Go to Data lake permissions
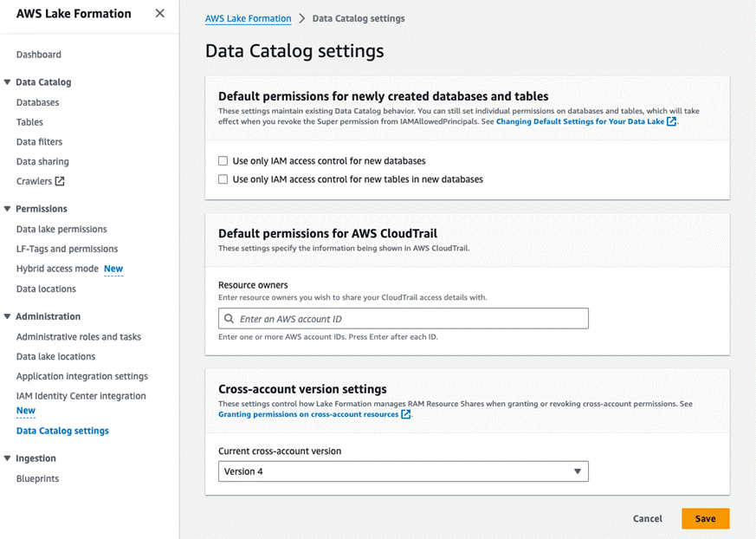This screenshot has width=756, height=539. [61, 230]
